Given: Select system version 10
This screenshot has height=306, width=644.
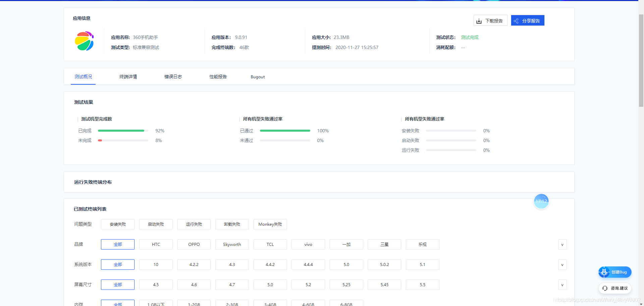Looking at the screenshot, I should tap(156, 265).
